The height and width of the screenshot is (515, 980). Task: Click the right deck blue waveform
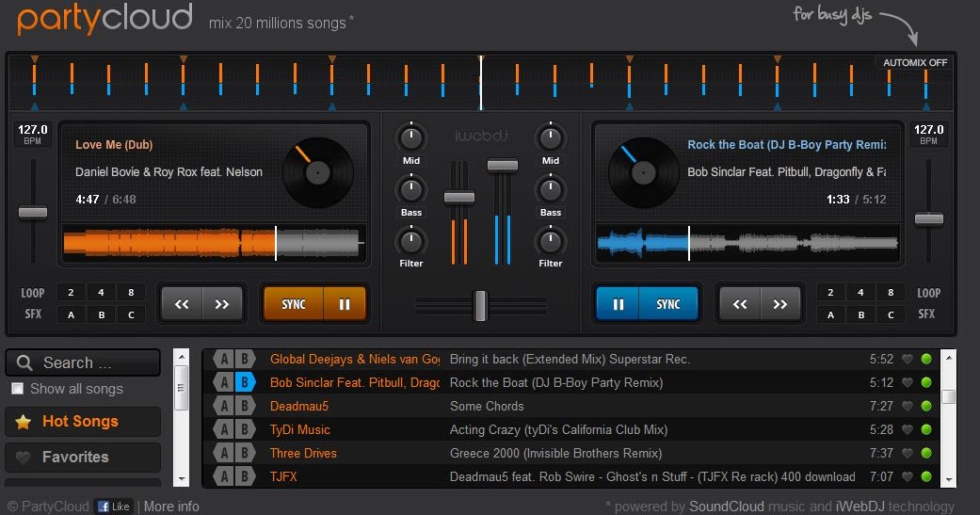coord(747,243)
